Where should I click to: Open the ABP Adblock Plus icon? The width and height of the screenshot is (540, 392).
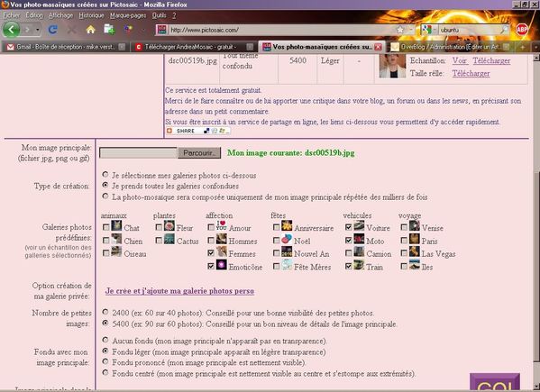[522, 30]
